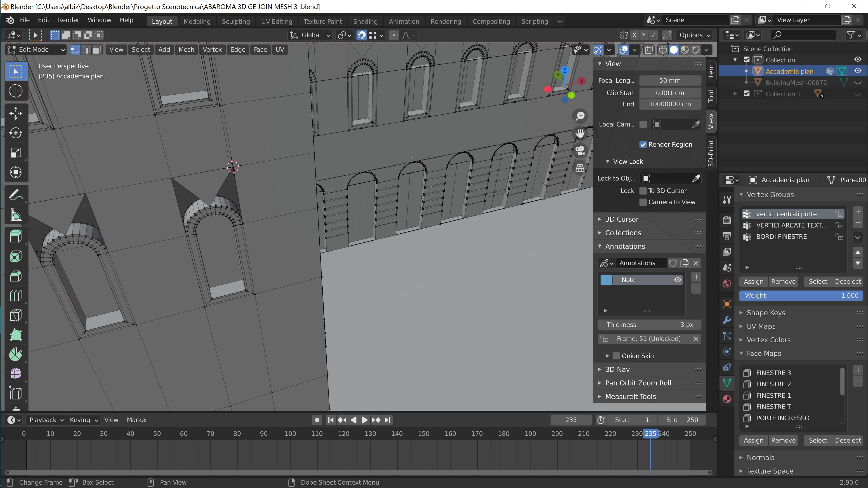Screen dimensions: 868x488
Task: Open the Edit Mode dropdown
Action: [x=36, y=50]
